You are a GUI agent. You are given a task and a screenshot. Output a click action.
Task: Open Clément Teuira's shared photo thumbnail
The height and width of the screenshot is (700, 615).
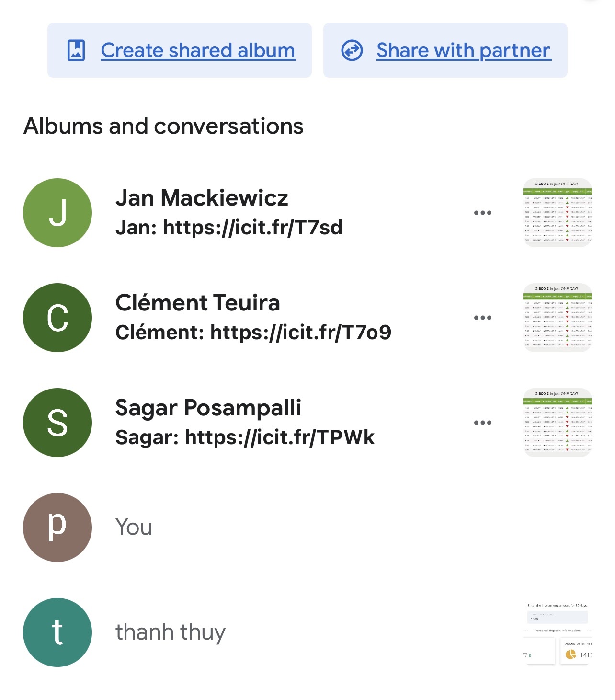tap(558, 318)
